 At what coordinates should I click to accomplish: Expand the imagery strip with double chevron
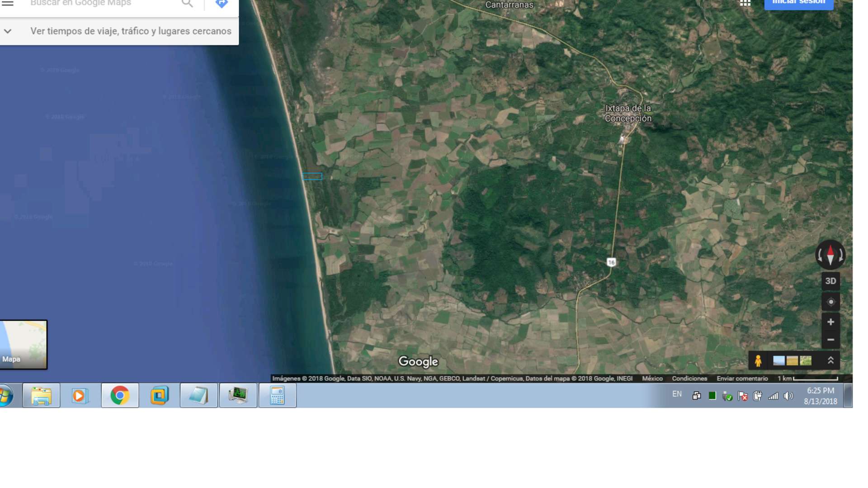click(x=830, y=360)
